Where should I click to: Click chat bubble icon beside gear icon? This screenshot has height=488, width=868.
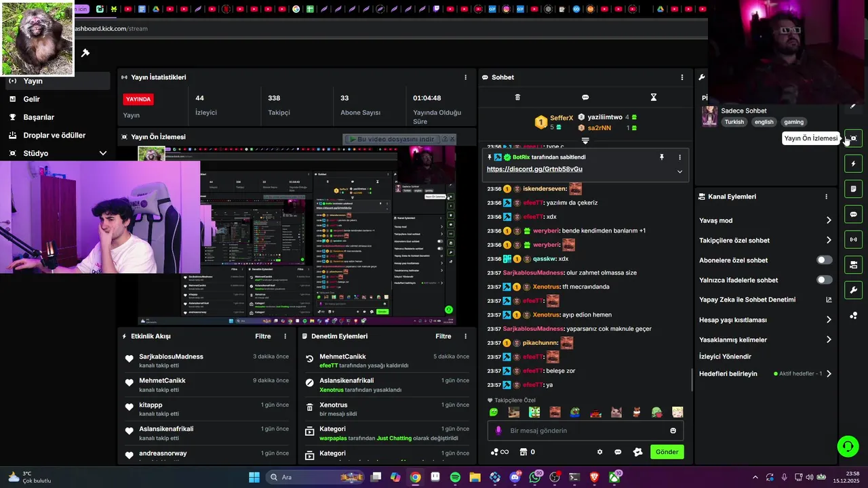(x=618, y=452)
